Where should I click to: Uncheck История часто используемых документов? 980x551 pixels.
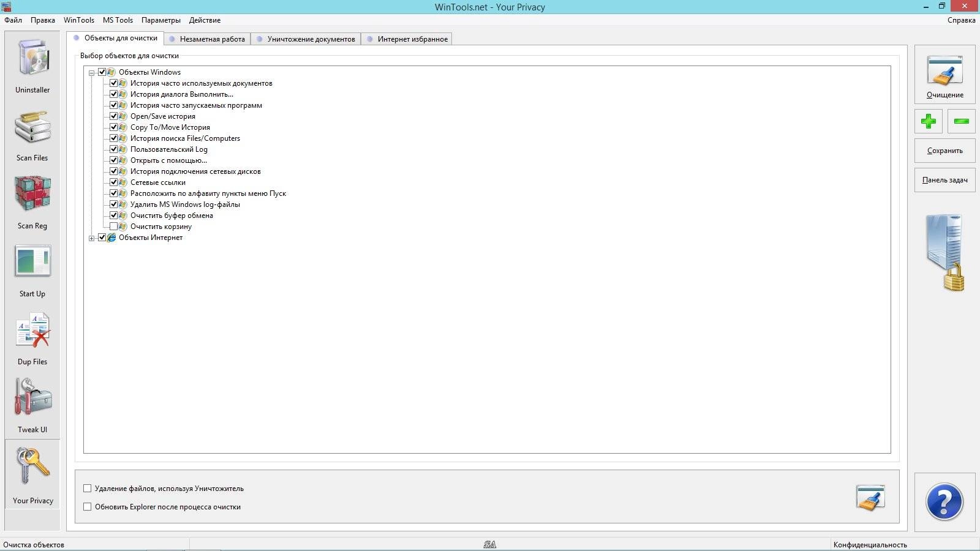[x=114, y=83]
